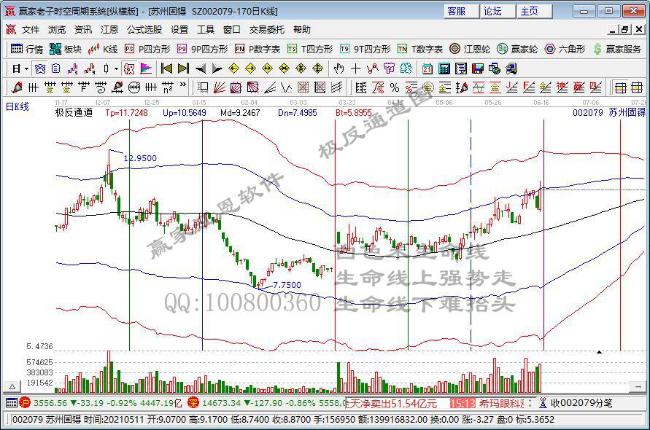Open the P数字表 tool
The height and width of the screenshot is (430, 650).
coord(257,49)
